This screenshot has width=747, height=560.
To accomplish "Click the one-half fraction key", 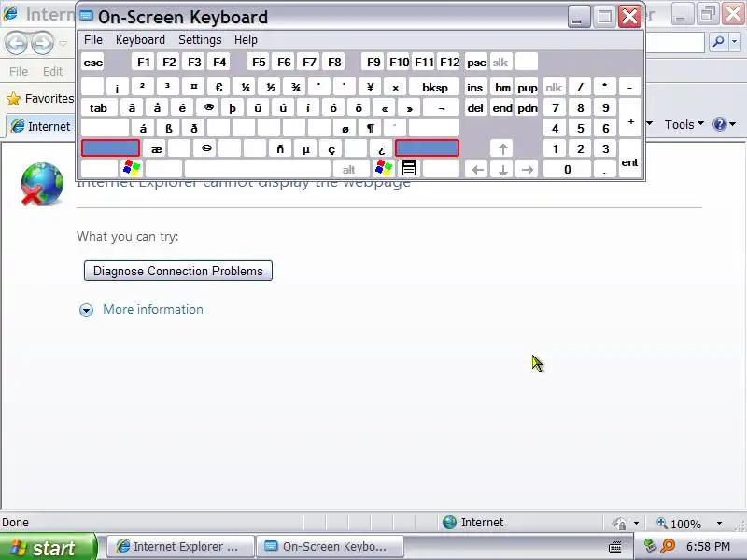I will click(271, 87).
